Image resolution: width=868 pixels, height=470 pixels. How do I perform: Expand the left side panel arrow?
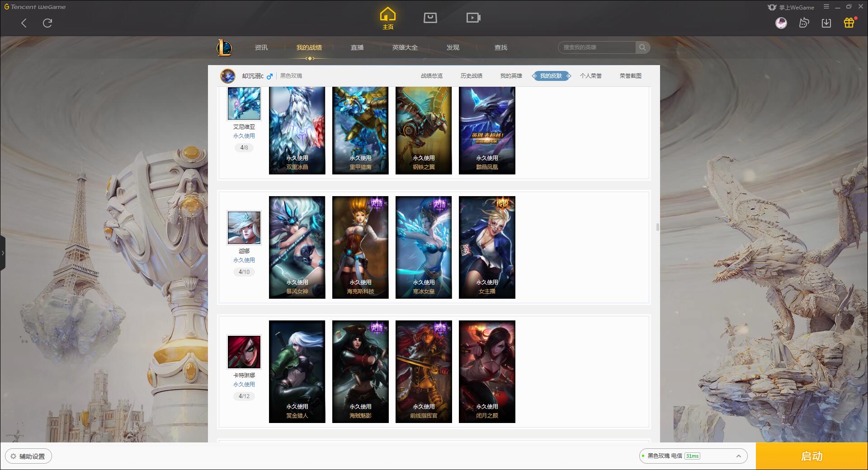(x=3, y=253)
